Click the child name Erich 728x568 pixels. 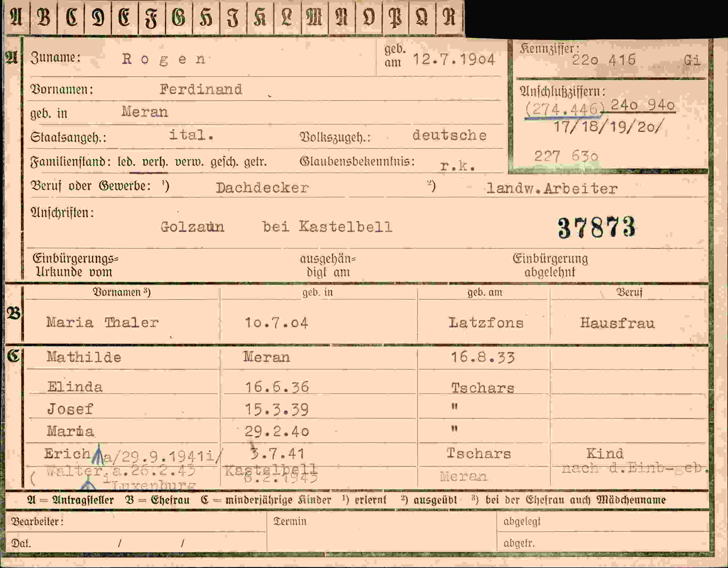67,453
